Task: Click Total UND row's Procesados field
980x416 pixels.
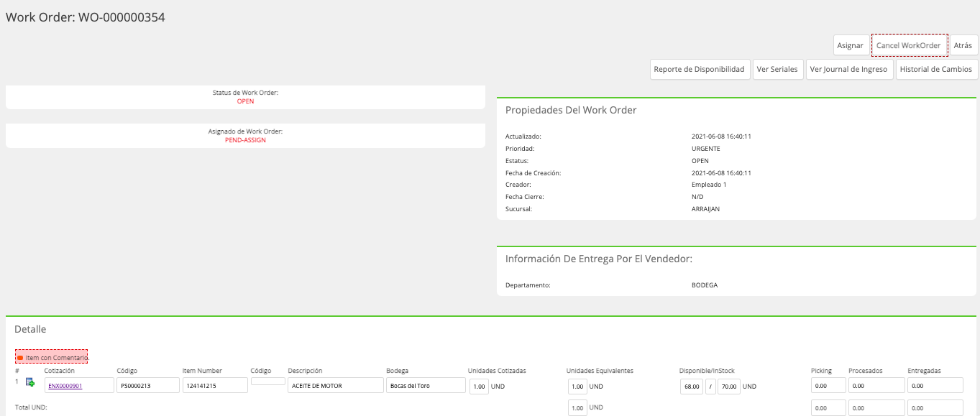Action: coord(876,408)
